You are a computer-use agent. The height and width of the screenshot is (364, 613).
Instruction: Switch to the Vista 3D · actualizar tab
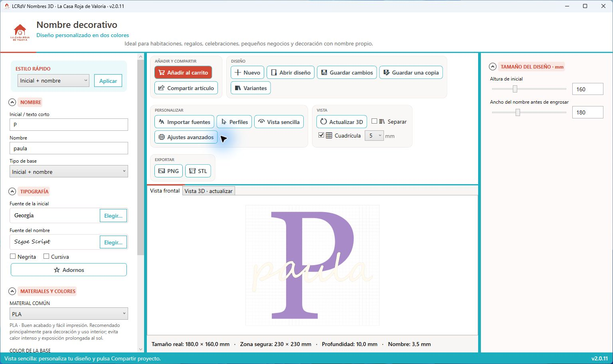click(x=208, y=191)
